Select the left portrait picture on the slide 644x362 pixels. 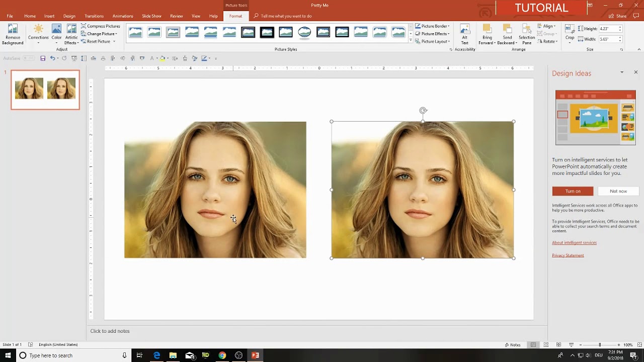tap(215, 190)
